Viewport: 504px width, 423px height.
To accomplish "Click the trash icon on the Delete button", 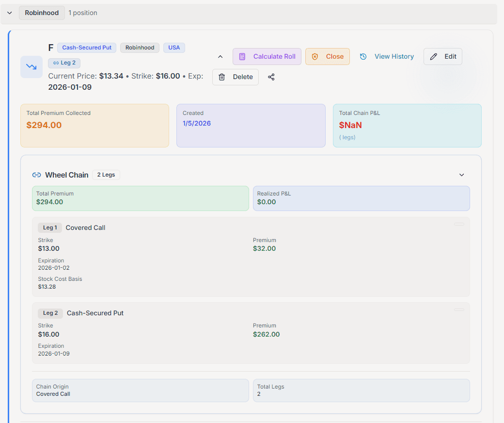I will pos(222,77).
